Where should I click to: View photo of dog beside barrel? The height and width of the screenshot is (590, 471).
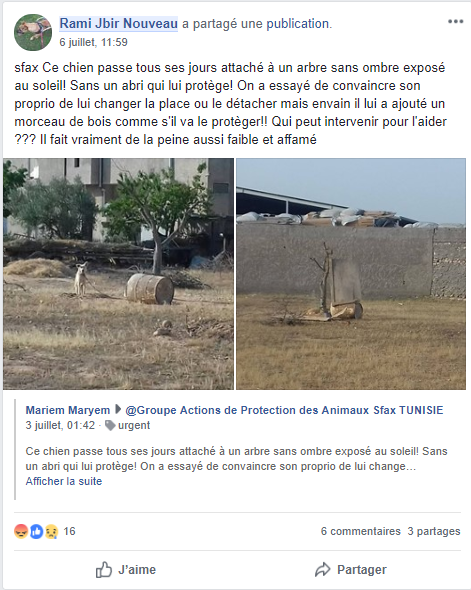(119, 274)
